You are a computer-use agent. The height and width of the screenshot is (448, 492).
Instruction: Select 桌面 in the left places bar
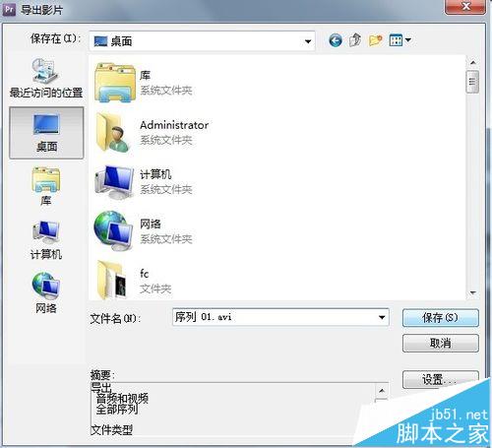coord(46,133)
